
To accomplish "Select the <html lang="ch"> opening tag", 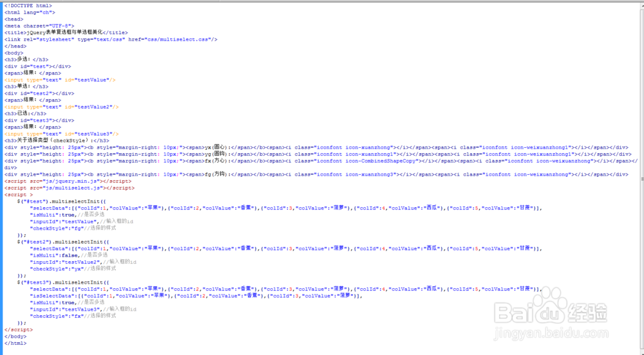I will click(30, 12).
